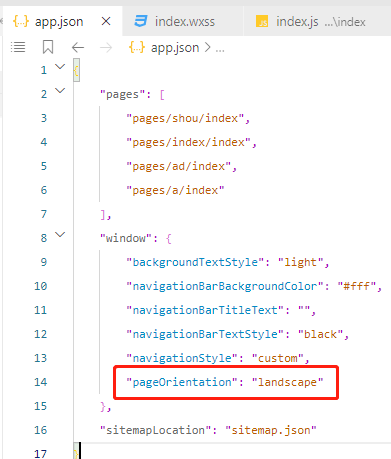Toggle the bookmark icon
Image resolution: width=391 pixels, height=459 pixels.
(x=48, y=47)
